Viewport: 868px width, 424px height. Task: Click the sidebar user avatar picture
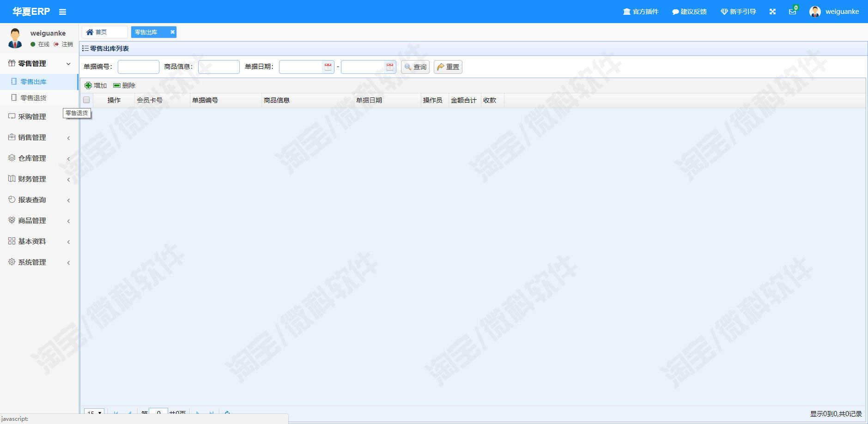tap(15, 38)
